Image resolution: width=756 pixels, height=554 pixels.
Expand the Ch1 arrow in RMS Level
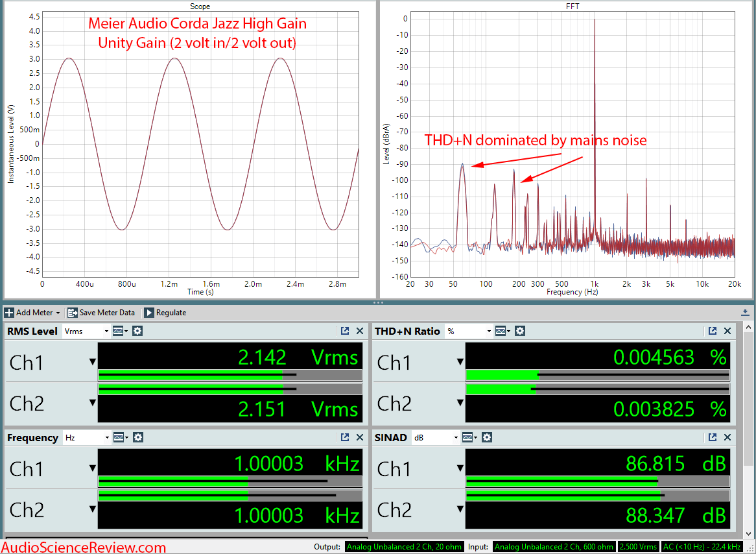(x=92, y=361)
